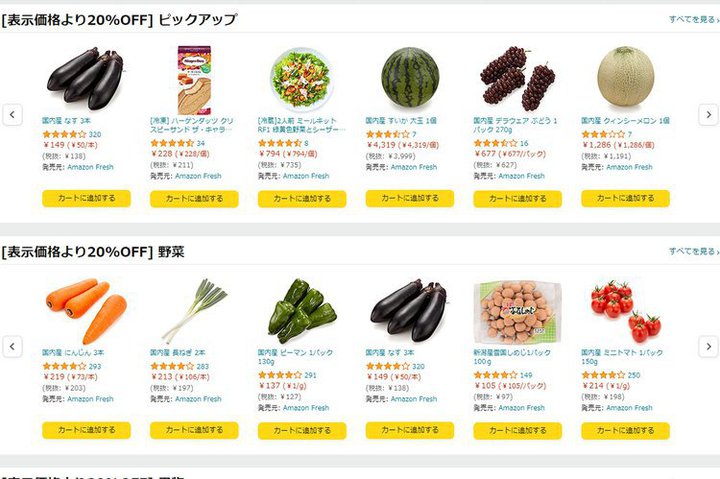Viewport: 720px width, 479px height.
Task: Click Amazon Fresh seller link under grapes
Action: tap(521, 176)
